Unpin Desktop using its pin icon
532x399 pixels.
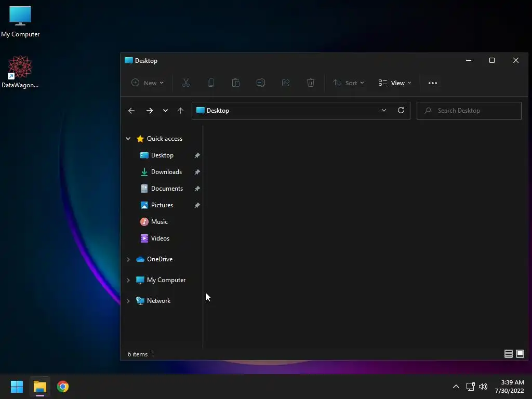click(197, 155)
